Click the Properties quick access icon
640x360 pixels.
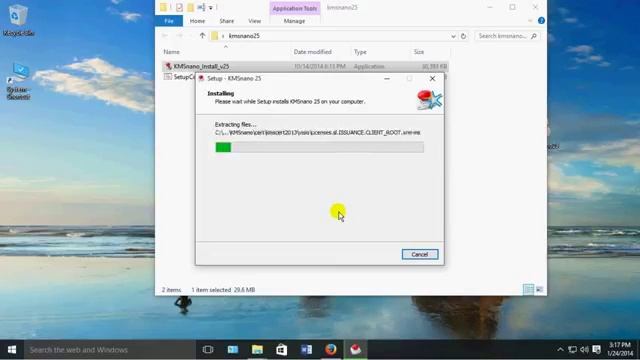click(179, 7)
